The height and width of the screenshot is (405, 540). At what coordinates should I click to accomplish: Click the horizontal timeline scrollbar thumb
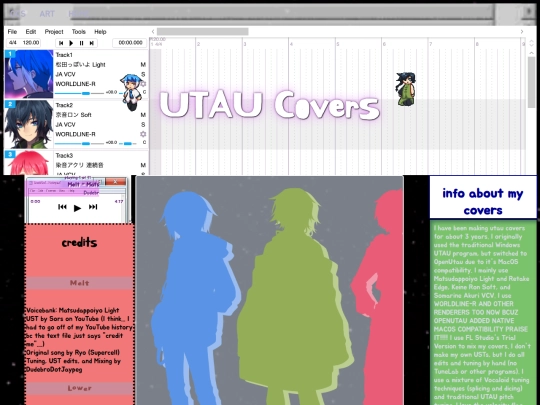point(202,32)
